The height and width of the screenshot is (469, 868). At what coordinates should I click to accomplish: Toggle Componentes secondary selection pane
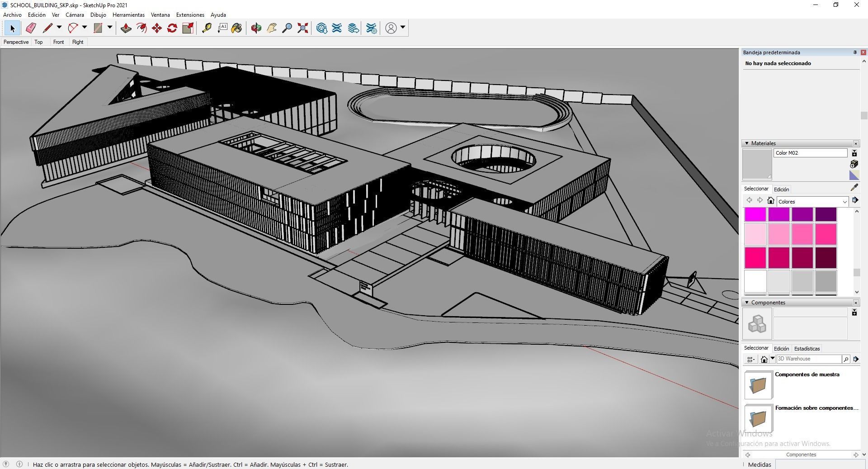tap(854, 313)
